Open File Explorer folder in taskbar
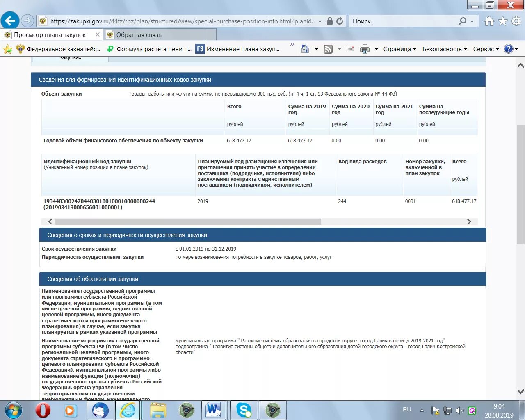The height and width of the screenshot is (420, 525). click(x=158, y=410)
